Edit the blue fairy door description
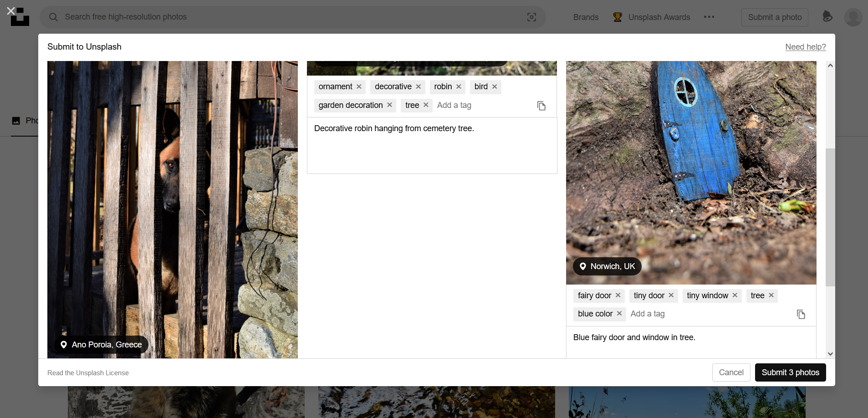Viewport: 868px width, 418px height. 691,342
